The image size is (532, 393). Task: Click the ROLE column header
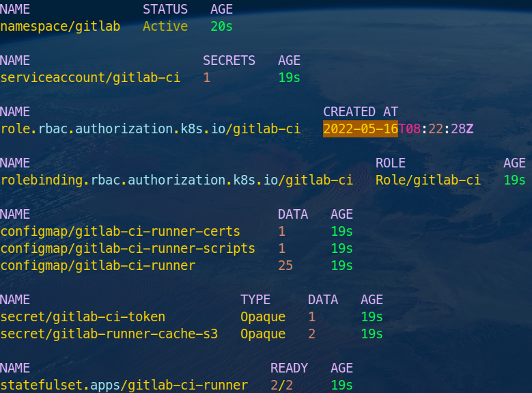[x=390, y=163]
